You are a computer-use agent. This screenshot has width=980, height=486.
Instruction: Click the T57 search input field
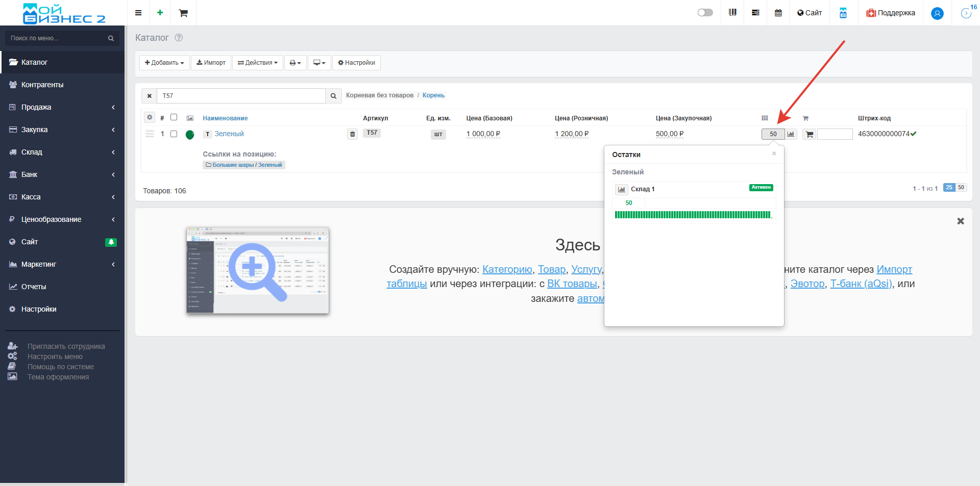coord(241,96)
